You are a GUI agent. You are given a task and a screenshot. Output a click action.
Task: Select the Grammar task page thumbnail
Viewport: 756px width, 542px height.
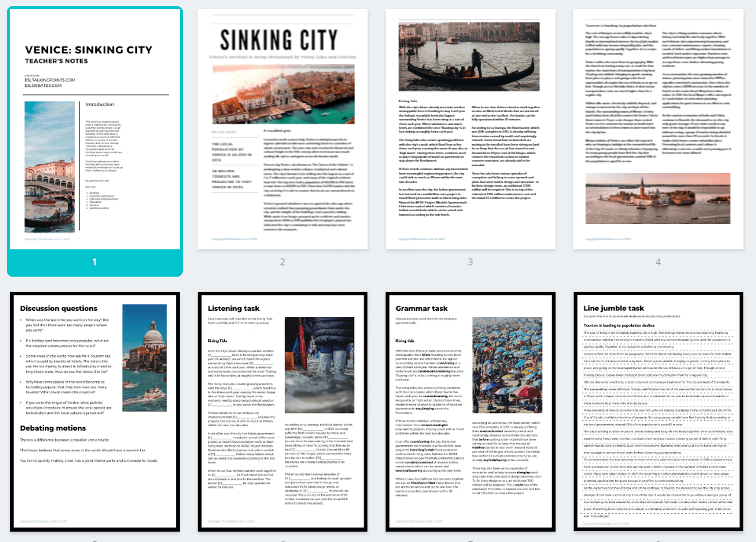(470, 412)
